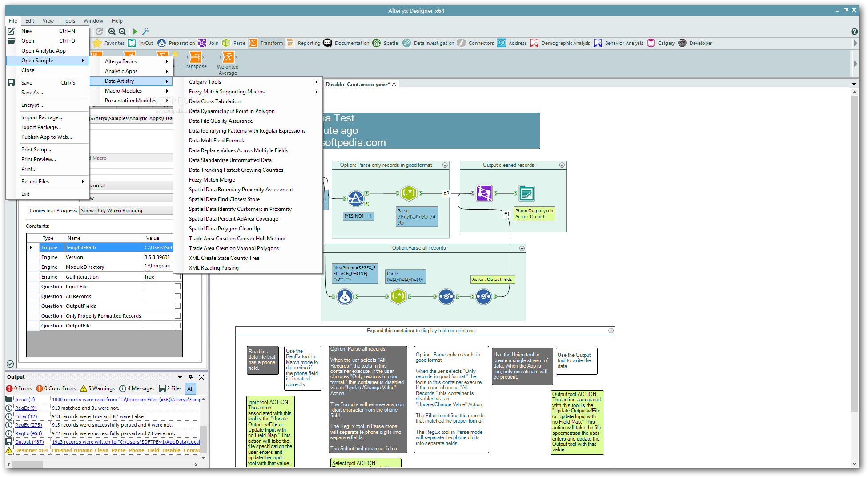Screen dimensions: 868x477
Task: Open the Preparation tool category
Action: (176, 43)
